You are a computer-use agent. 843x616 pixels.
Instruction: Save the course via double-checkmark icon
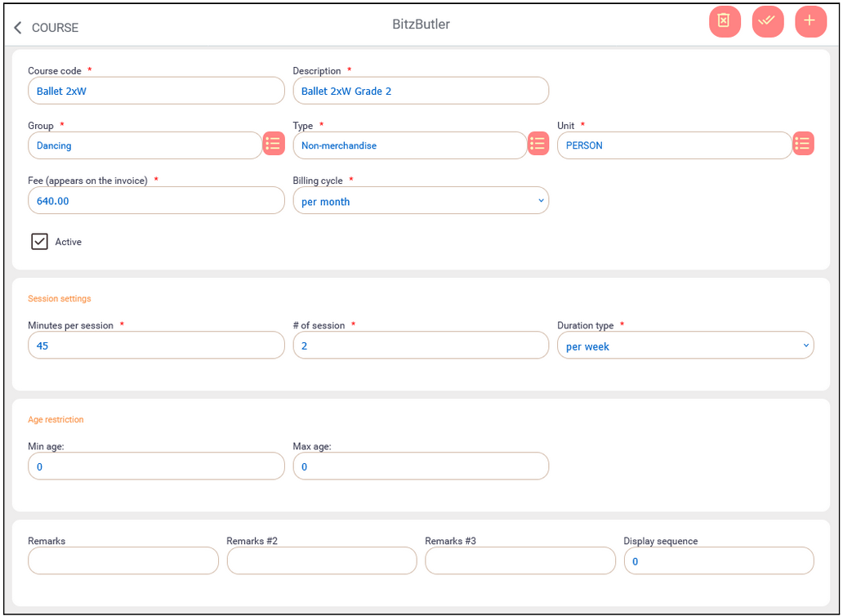(768, 21)
